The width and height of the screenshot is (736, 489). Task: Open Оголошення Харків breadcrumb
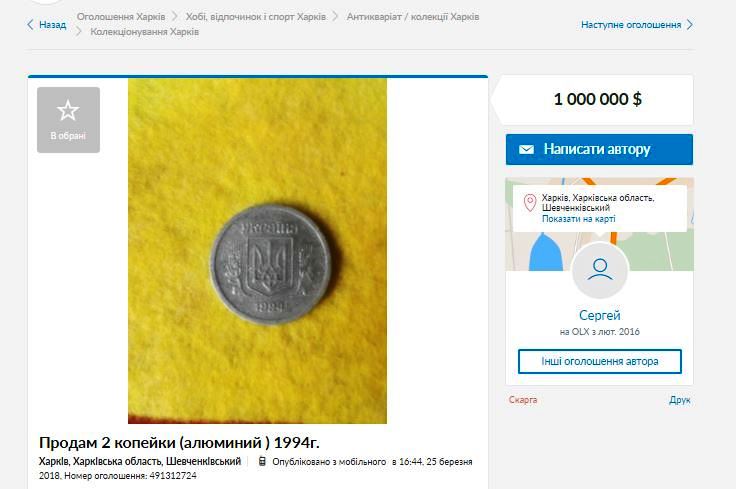121,16
